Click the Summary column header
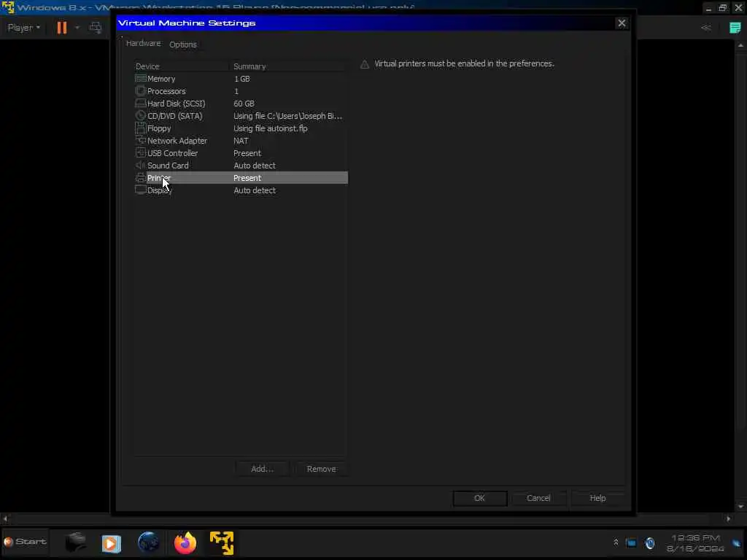The width and height of the screenshot is (747, 560). (x=289, y=66)
